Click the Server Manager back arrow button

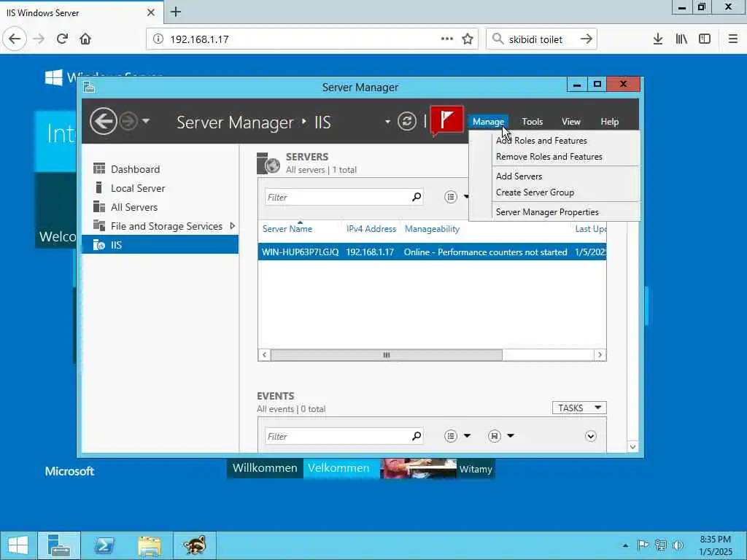tap(104, 122)
